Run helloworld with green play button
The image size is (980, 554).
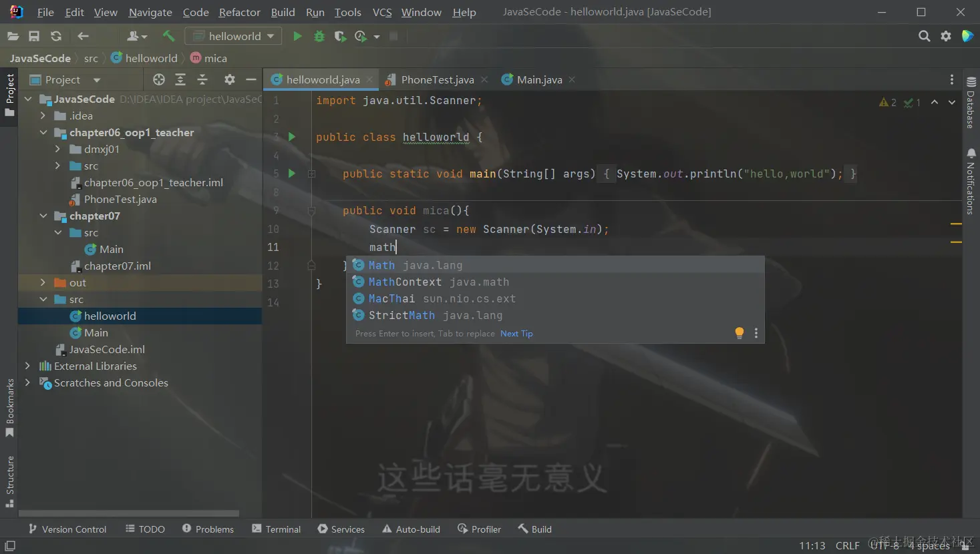[x=297, y=36]
